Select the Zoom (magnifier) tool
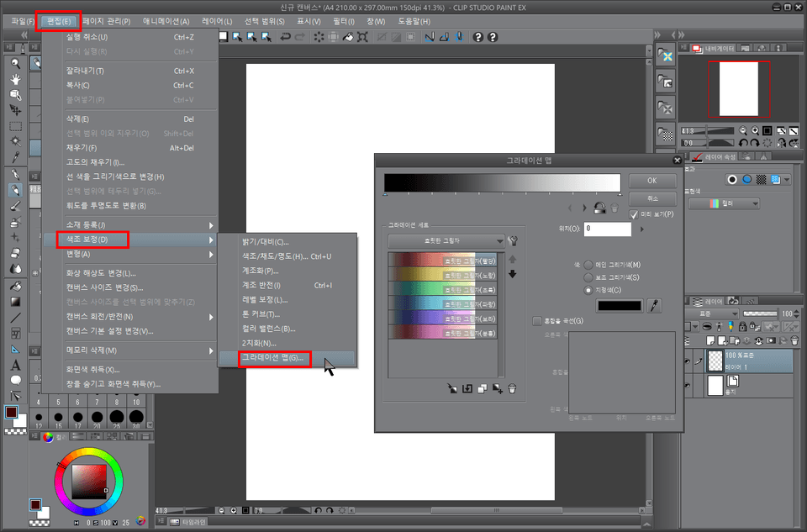Screen dimensions: 807x532 15,64
